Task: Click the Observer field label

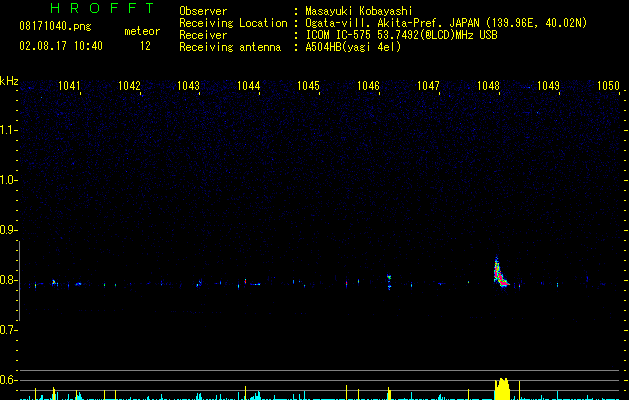Action: 203,11
